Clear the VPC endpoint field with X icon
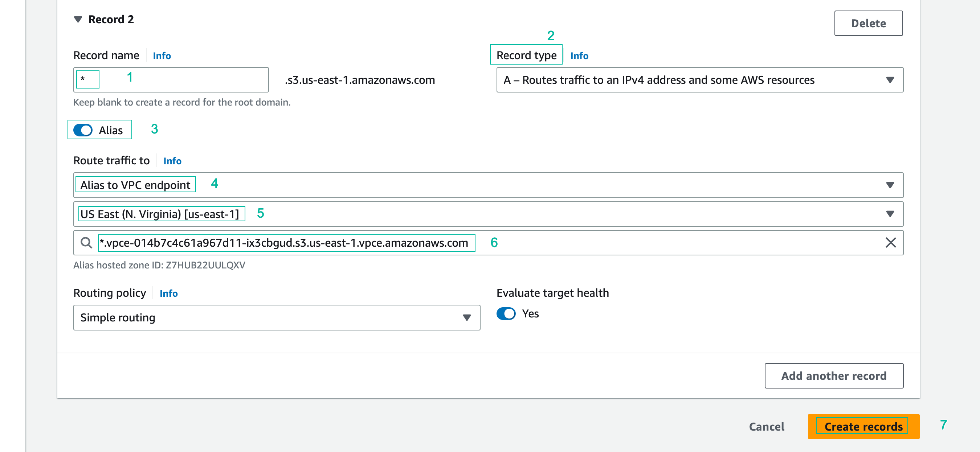The image size is (980, 452). click(890, 243)
